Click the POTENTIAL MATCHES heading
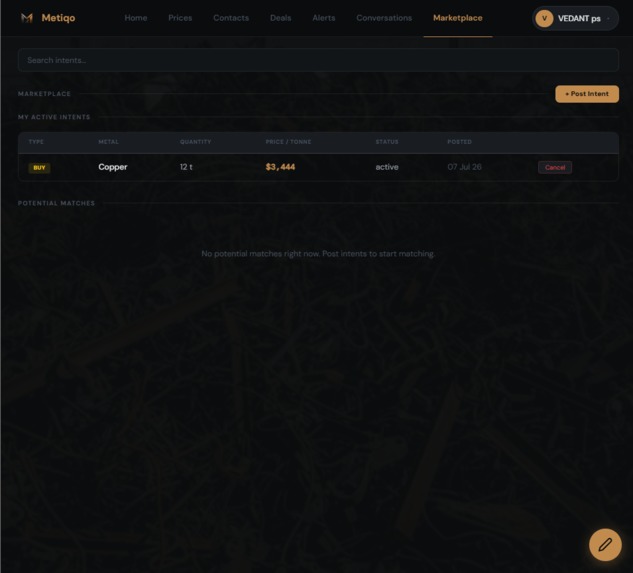The width and height of the screenshot is (633, 573). click(x=56, y=203)
